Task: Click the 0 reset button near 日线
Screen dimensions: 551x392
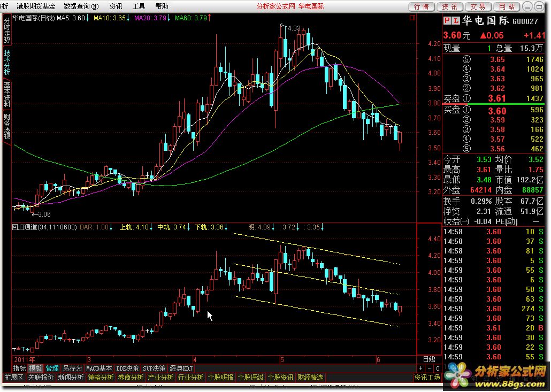Action: coord(438,368)
